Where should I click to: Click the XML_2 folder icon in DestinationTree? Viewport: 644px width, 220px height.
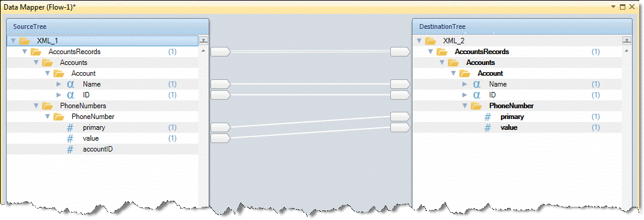coord(431,41)
